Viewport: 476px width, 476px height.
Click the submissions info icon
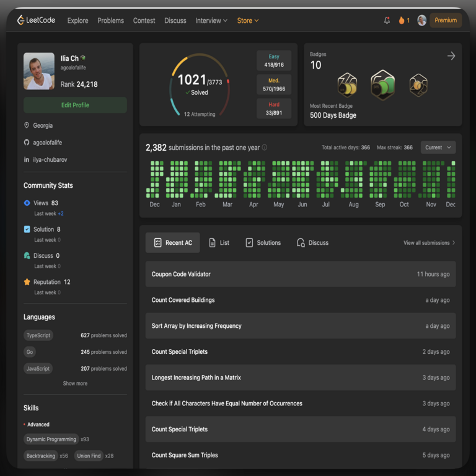pyautogui.click(x=265, y=148)
